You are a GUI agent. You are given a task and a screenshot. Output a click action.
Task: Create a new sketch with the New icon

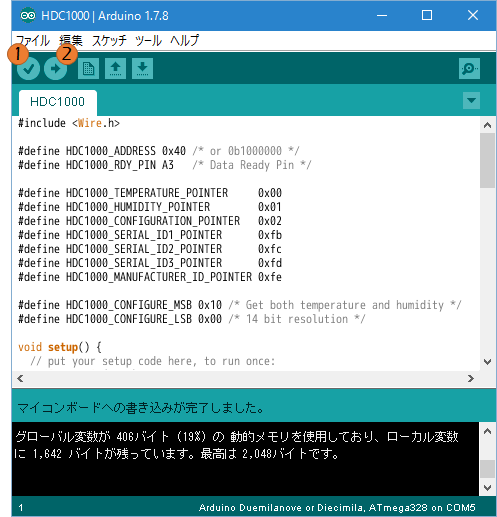click(x=88, y=69)
